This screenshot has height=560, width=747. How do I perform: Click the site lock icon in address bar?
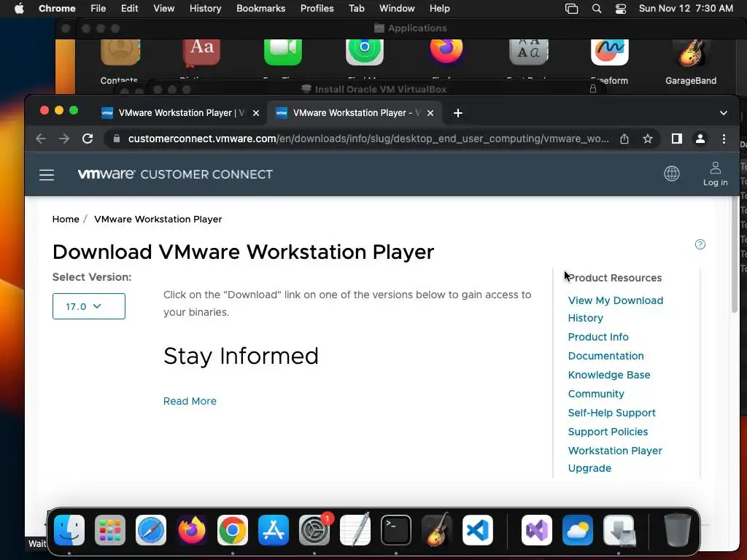(116, 139)
